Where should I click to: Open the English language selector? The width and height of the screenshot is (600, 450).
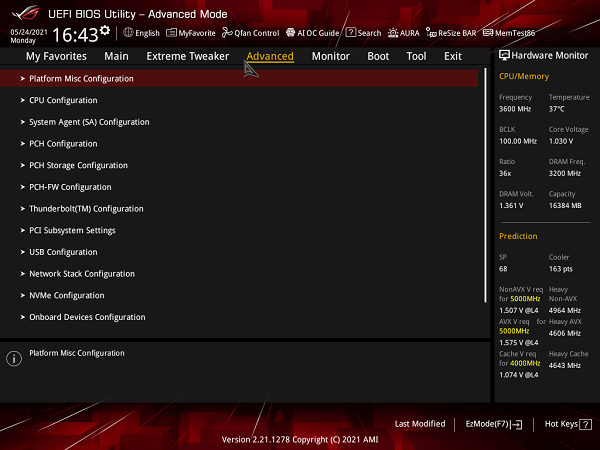pos(140,33)
